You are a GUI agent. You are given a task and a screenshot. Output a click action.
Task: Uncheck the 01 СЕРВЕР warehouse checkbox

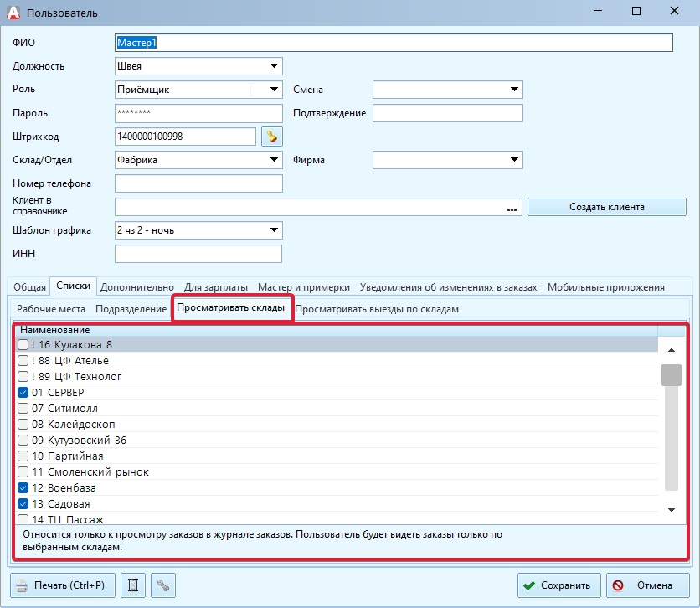pos(23,392)
